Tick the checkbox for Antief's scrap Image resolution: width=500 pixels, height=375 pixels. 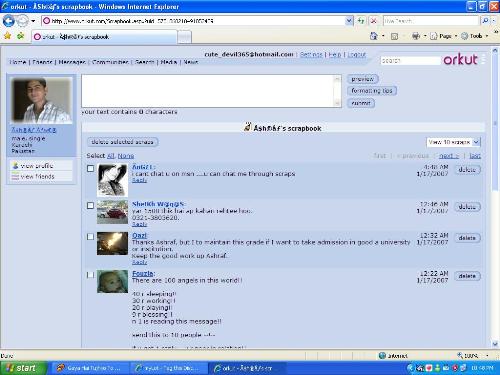coord(90,168)
